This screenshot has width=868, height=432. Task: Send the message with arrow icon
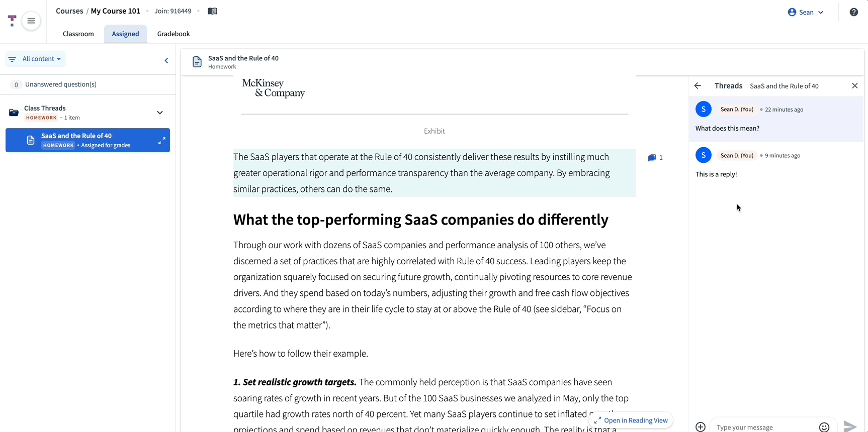click(849, 426)
